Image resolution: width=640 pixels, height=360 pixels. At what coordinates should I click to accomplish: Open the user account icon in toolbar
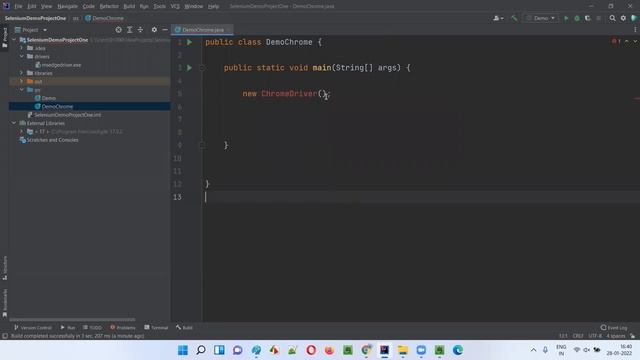click(x=498, y=18)
